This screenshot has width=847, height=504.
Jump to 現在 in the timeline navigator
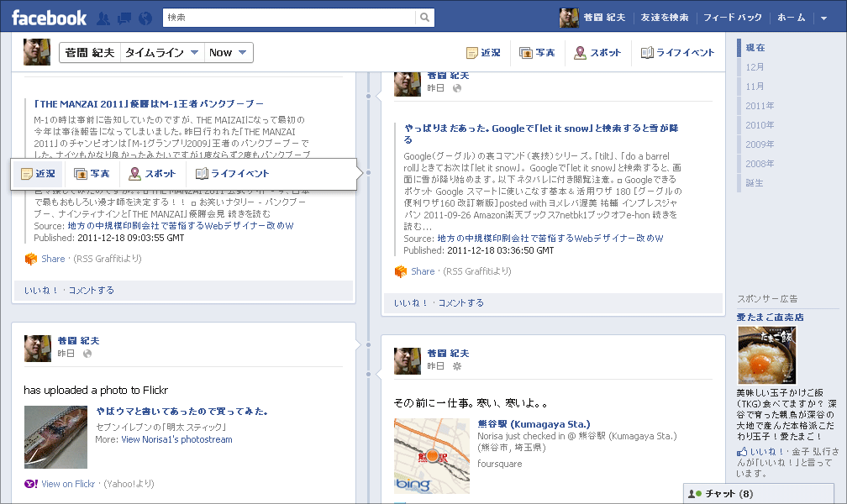755,48
